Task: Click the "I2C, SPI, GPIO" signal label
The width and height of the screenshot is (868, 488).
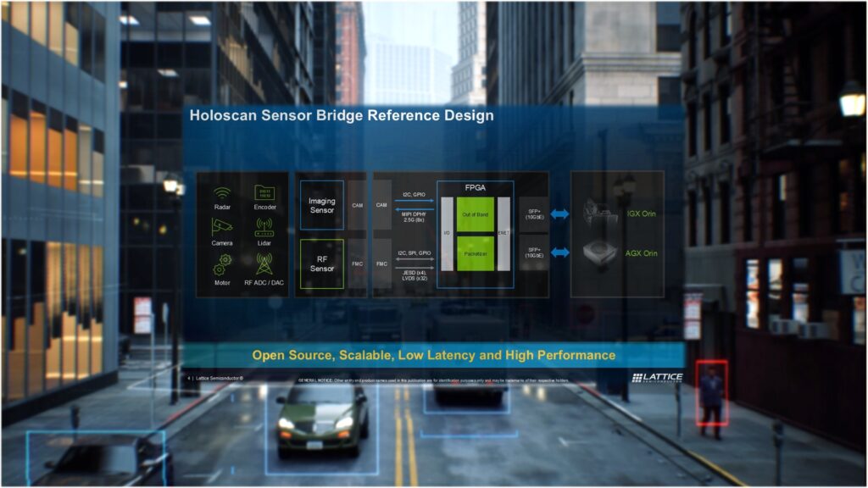Action: 414,252
